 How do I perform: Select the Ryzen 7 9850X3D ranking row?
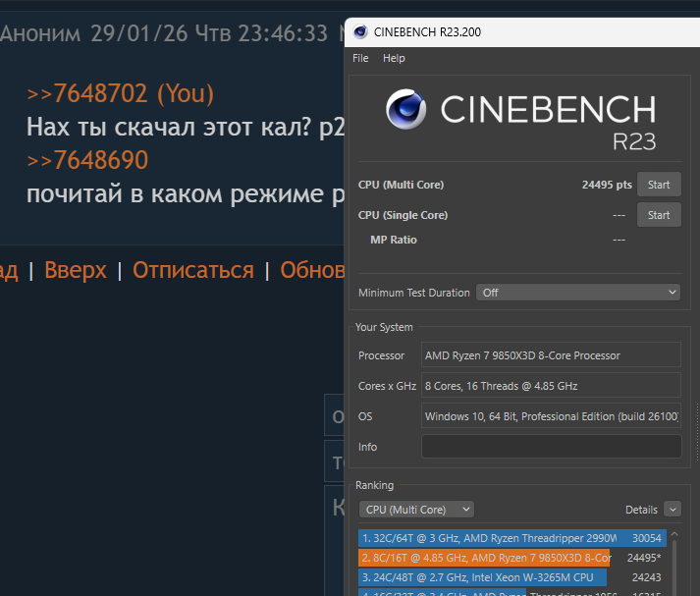[512, 558]
